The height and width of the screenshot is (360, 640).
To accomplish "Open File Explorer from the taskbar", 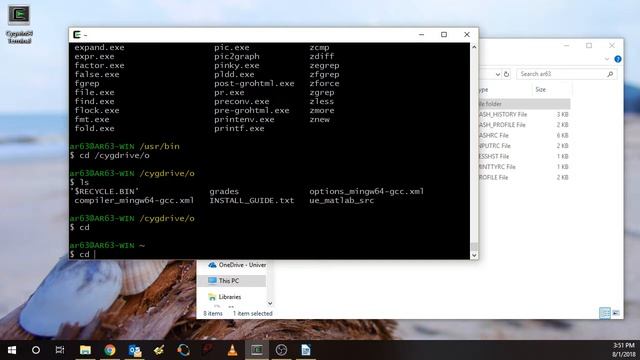I will 85,350.
